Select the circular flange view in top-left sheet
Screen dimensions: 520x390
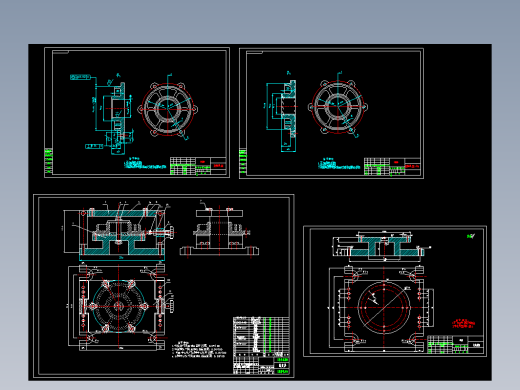pos(168,109)
